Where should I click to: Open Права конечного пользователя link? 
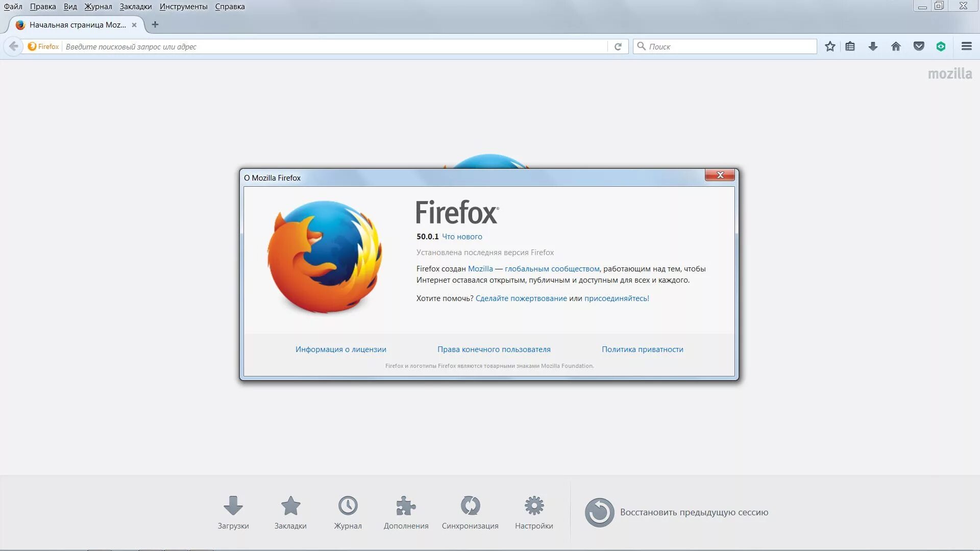point(494,349)
